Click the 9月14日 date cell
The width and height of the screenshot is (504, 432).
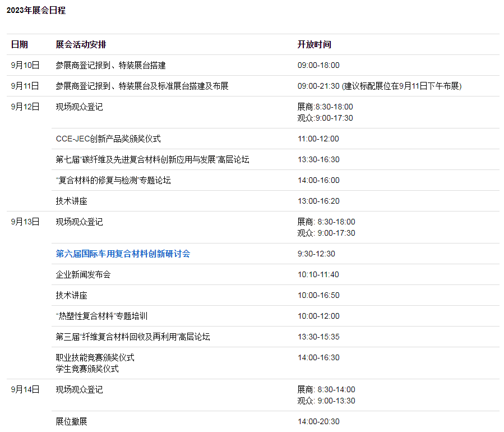point(25,389)
